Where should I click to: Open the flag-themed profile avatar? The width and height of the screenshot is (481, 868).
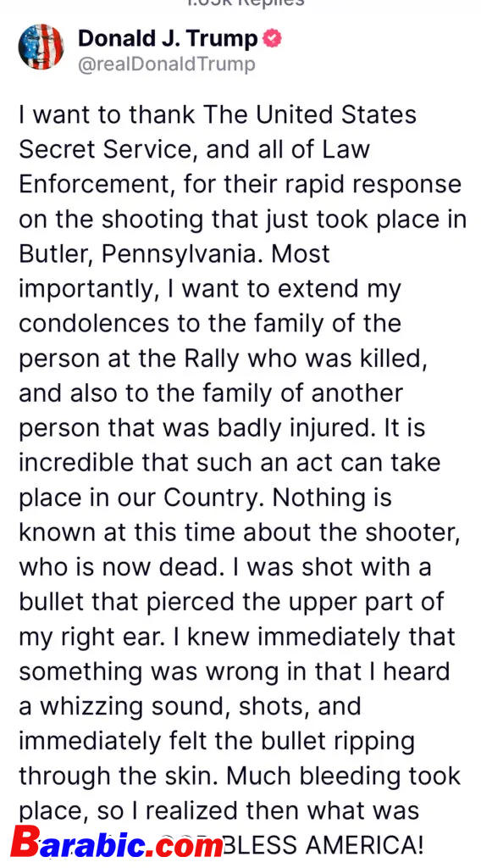[x=41, y=47]
